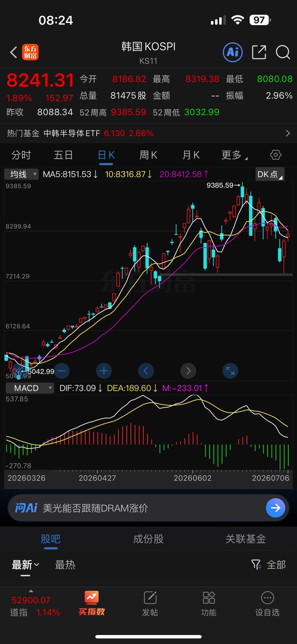297x644 pixels.
Task: Tap the 总量 81475股 value
Action: [128, 95]
